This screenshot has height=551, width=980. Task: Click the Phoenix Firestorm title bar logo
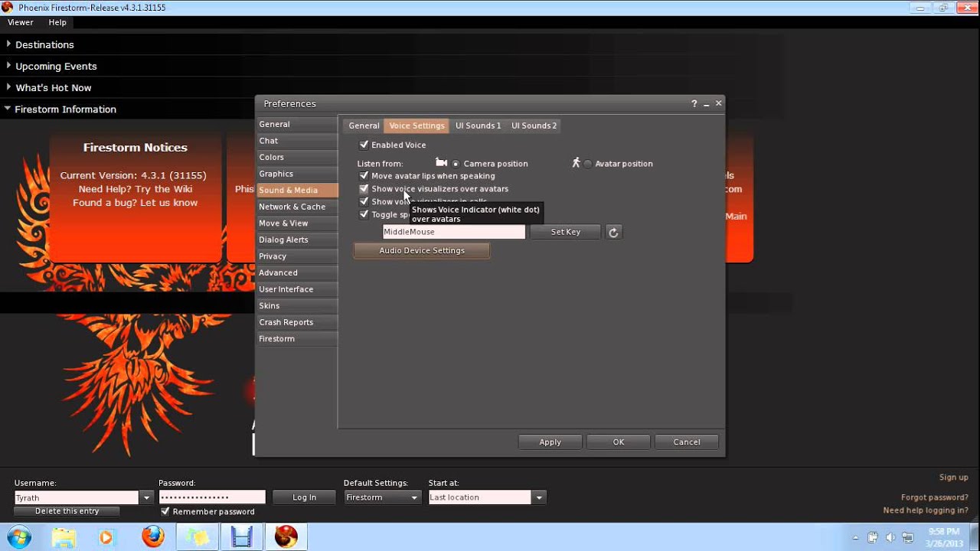tap(8, 8)
